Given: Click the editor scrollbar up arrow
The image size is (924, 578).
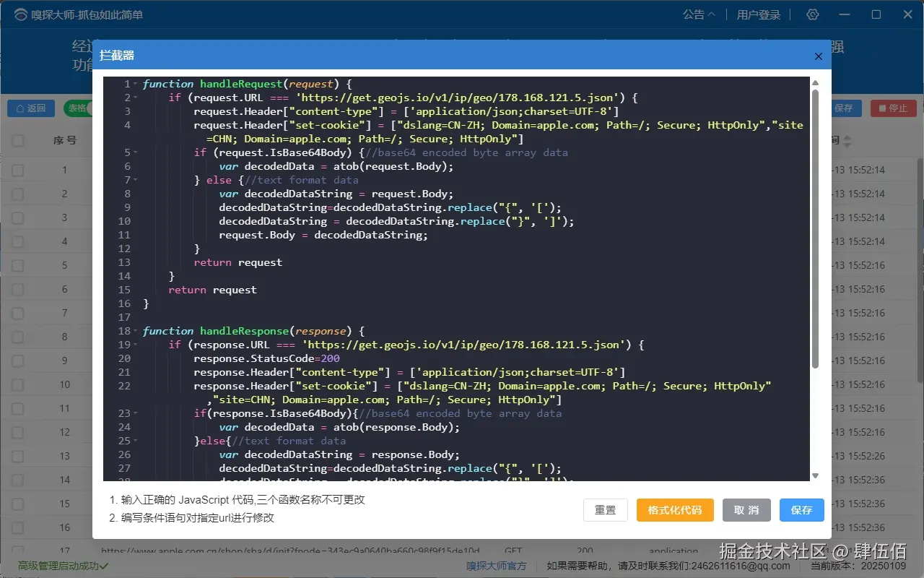Looking at the screenshot, I should 816,82.
